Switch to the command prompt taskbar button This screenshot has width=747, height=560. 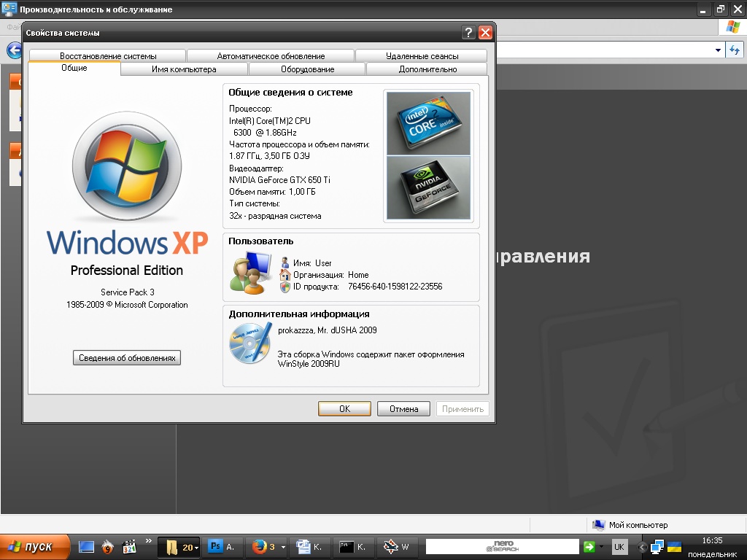point(352,547)
